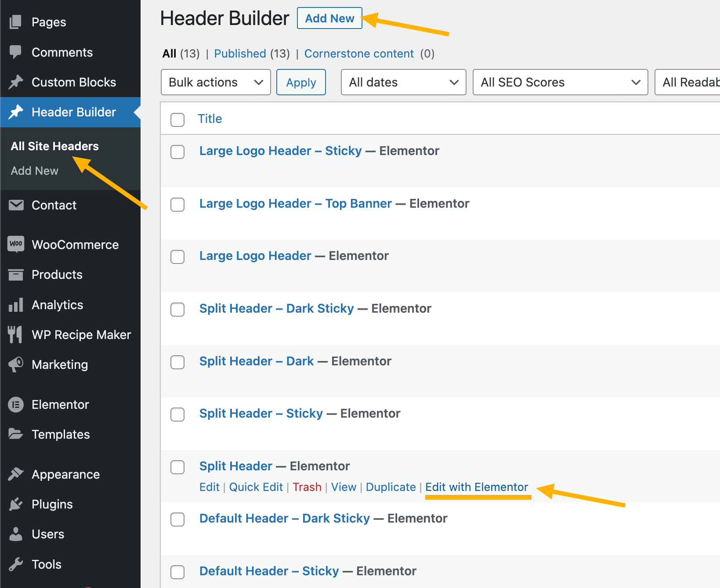
Task: Expand the All dates filter
Action: [x=403, y=82]
